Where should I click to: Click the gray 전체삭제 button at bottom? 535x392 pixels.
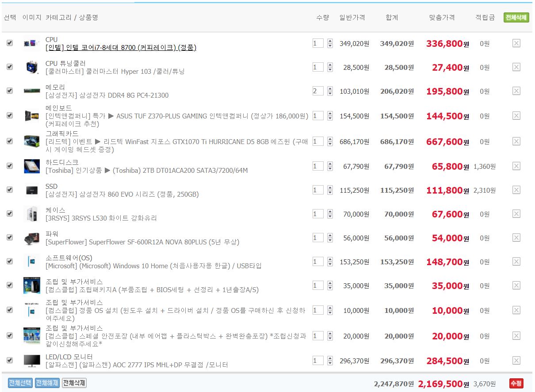point(74,383)
